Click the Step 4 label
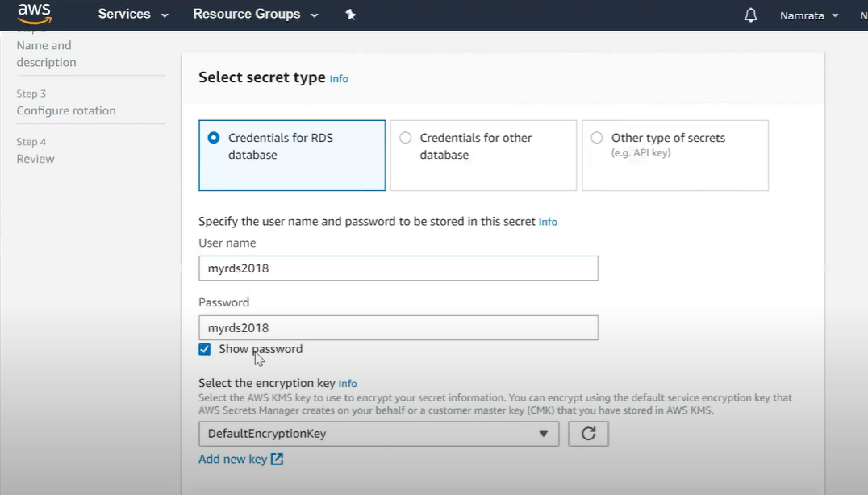The width and height of the screenshot is (868, 495). 31,142
